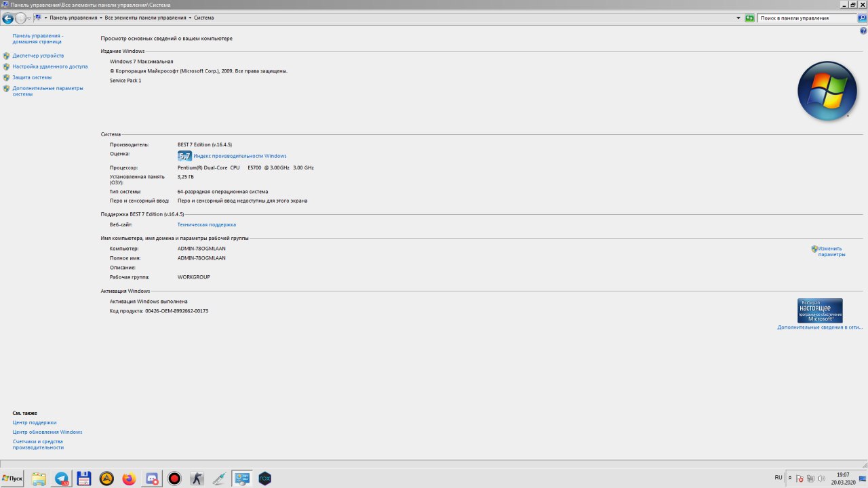The height and width of the screenshot is (488, 868).
Task: Open Help via blue question mark
Action: pyautogui.click(x=863, y=30)
